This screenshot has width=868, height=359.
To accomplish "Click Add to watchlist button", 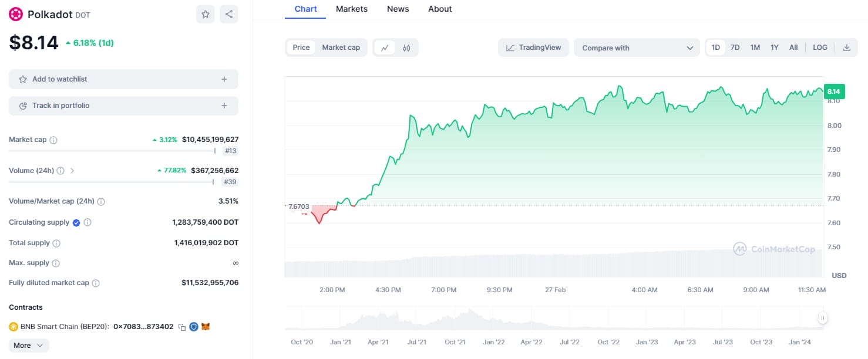I will click(123, 79).
